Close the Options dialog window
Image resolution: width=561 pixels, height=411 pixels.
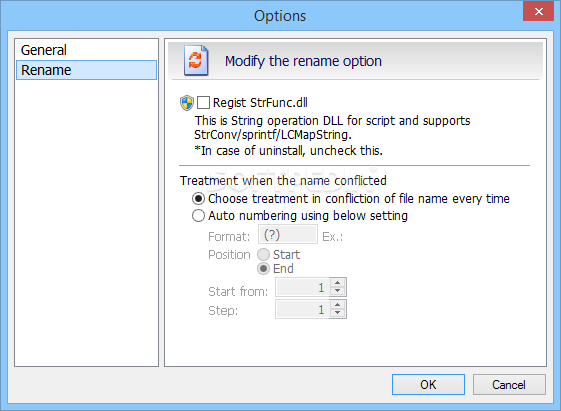[538, 11]
